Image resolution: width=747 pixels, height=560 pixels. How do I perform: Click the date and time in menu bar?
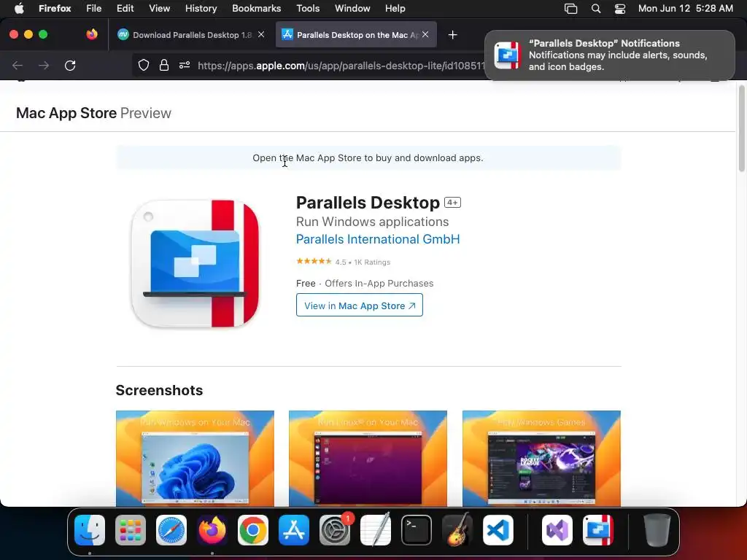(x=686, y=8)
